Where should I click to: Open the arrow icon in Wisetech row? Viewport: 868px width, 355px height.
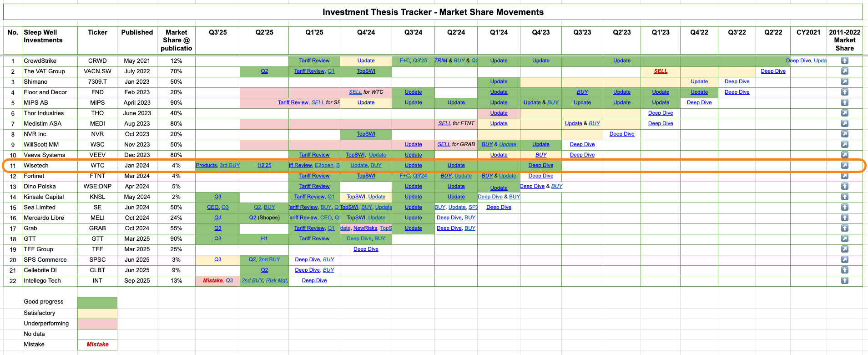pos(844,165)
